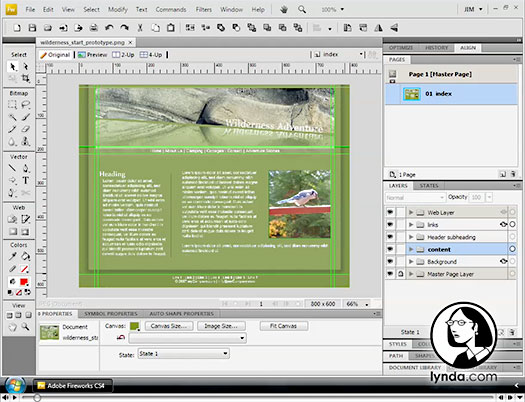Expand the links layer folder

tap(411, 225)
